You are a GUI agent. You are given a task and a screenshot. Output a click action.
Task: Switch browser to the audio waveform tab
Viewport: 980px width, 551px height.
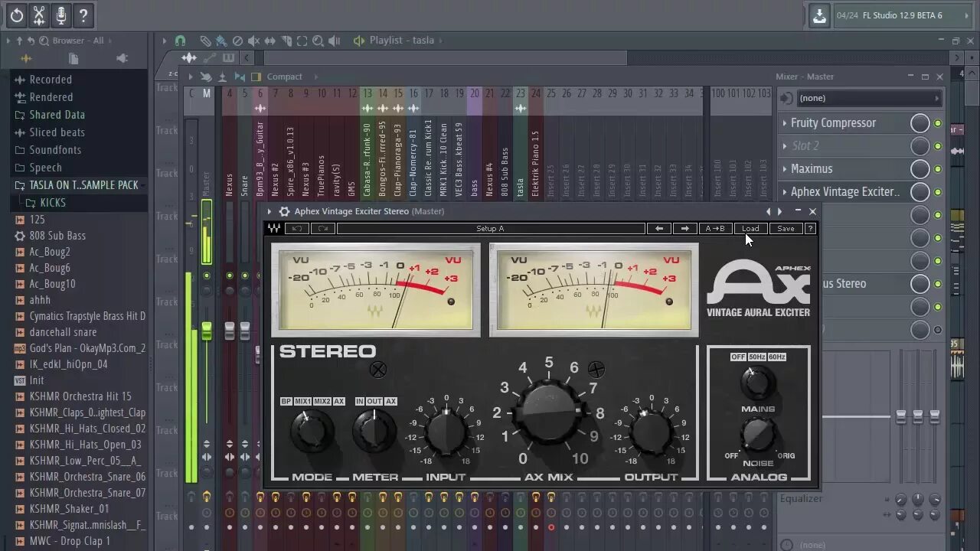26,58
